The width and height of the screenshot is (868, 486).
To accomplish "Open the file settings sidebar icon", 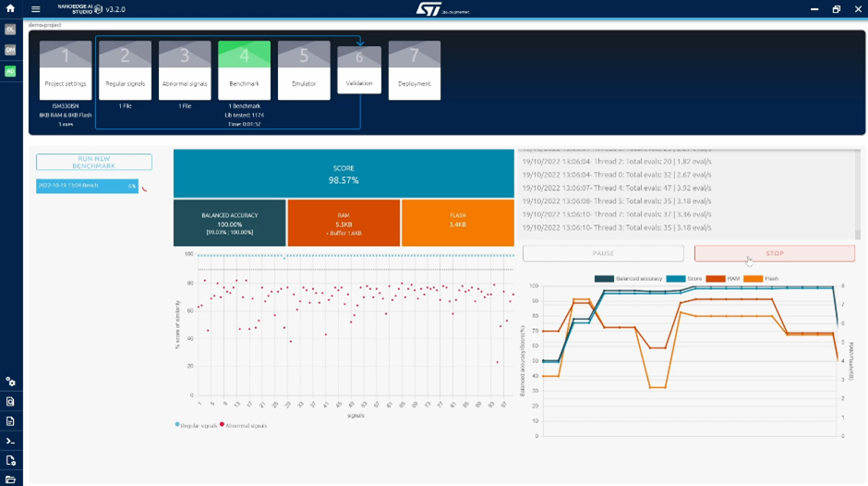I will point(10,460).
